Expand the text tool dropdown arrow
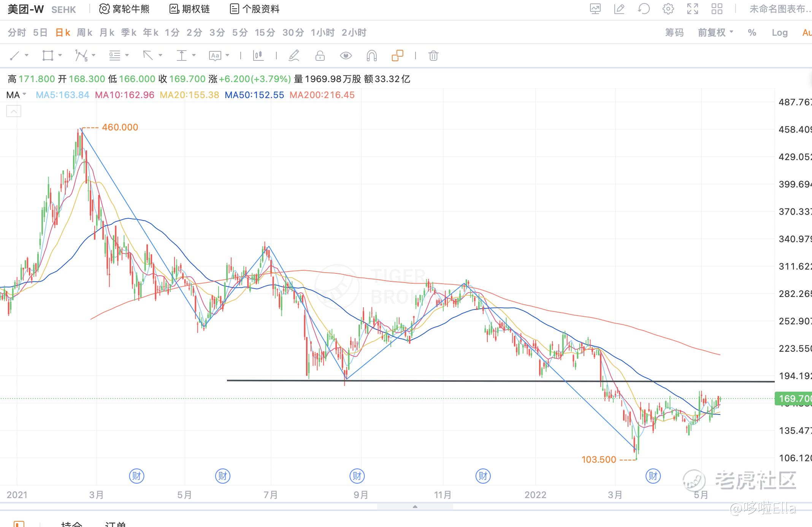 point(227,56)
